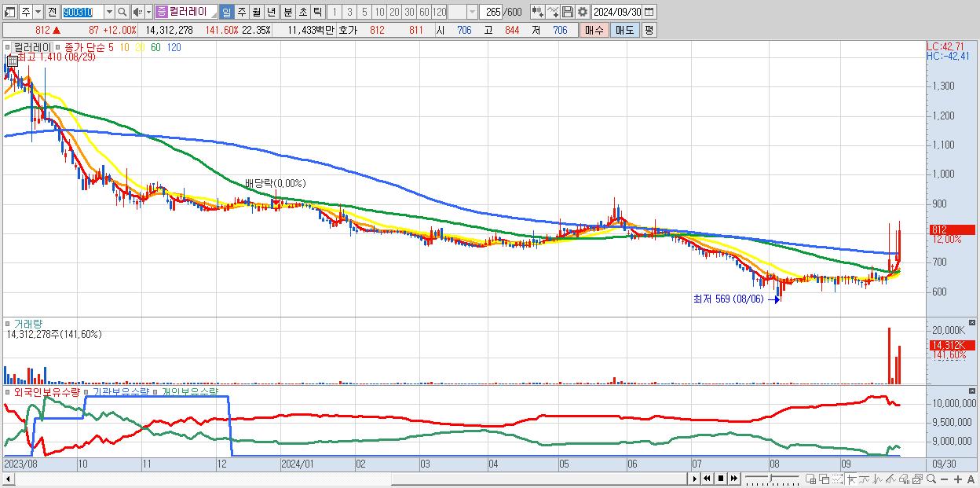The height and width of the screenshot is (488, 980).
Task: Expand the dropdown next to speaker icon
Action: tap(148, 12)
